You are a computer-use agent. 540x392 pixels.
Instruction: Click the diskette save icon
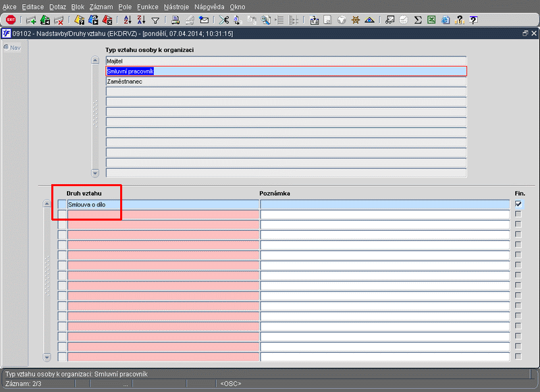[314, 20]
